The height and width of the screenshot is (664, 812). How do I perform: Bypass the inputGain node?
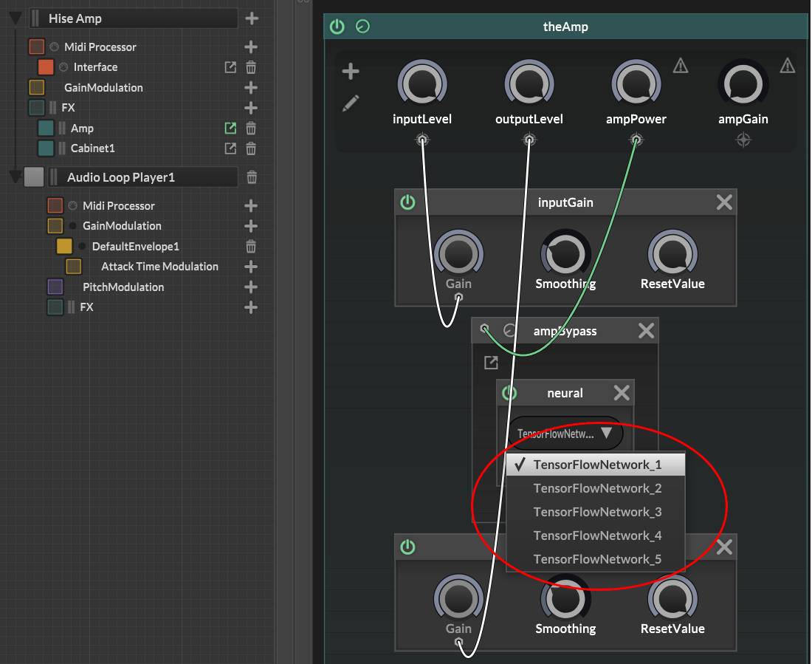(407, 202)
